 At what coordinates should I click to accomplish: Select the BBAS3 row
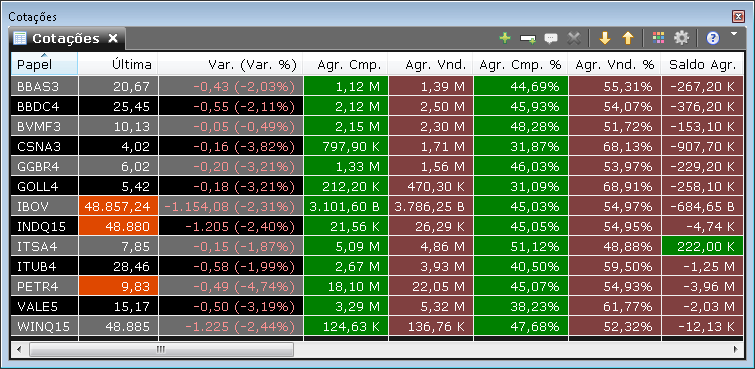tap(377, 87)
